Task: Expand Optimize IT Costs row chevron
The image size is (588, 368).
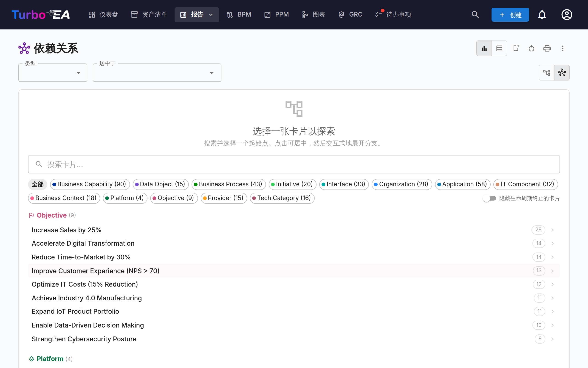Action: [x=553, y=284]
